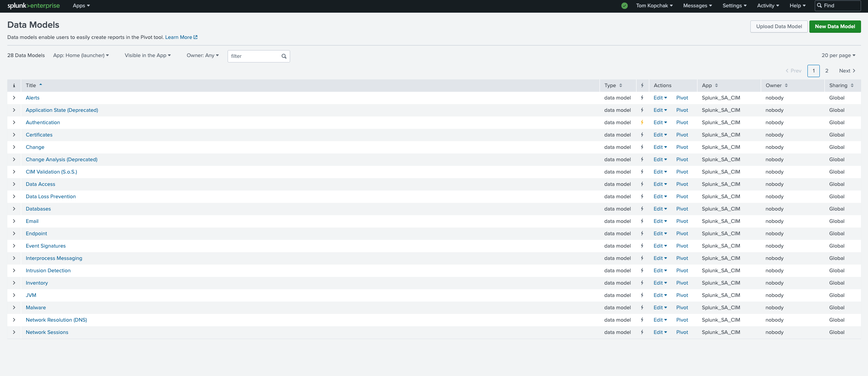
Task: Click the acceleration lightning bolt in Alerts row
Action: click(x=642, y=98)
